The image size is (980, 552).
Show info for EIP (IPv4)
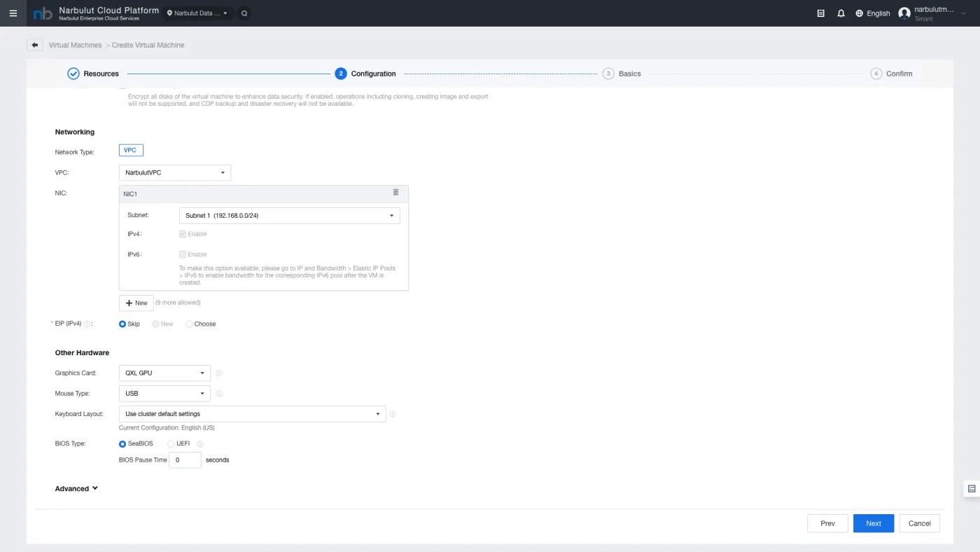coord(87,324)
